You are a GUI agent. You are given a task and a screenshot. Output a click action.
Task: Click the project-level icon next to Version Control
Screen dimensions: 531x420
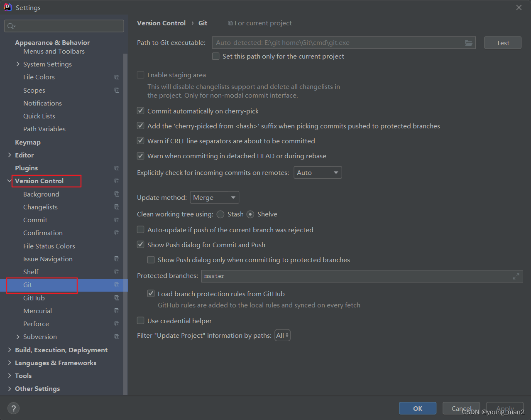pyautogui.click(x=117, y=181)
